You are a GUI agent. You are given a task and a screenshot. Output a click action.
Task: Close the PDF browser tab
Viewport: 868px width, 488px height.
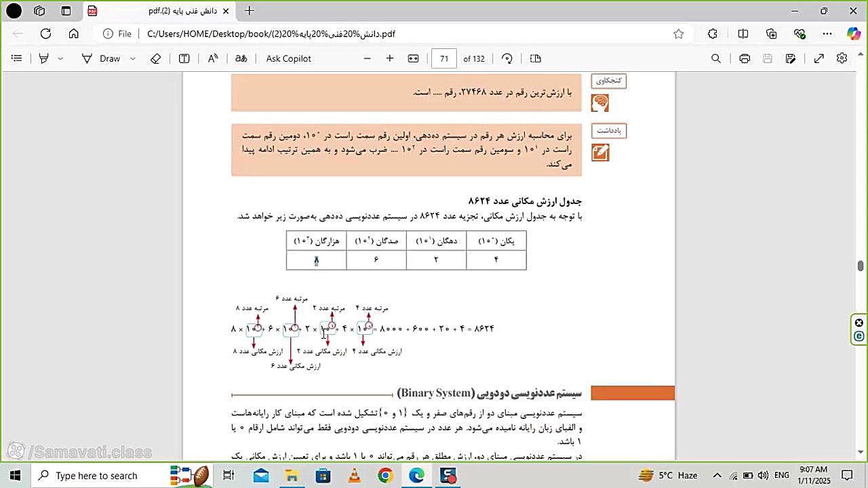226,11
